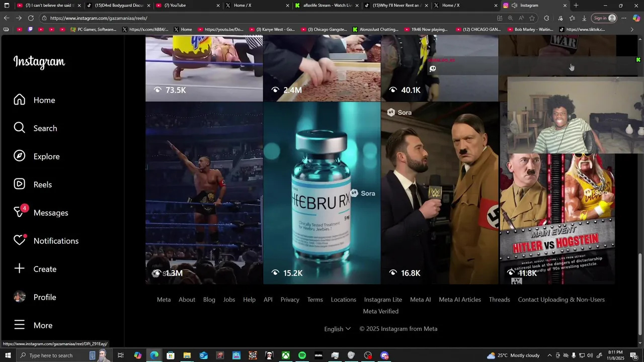Open browser Downloads icon
This screenshot has height=362, width=644.
pyautogui.click(x=584, y=18)
